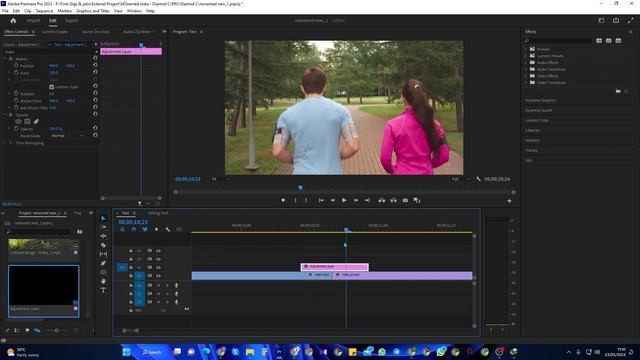640x360 pixels.
Task: Toggle visibility of the adjustment layer track
Action: 158,267
